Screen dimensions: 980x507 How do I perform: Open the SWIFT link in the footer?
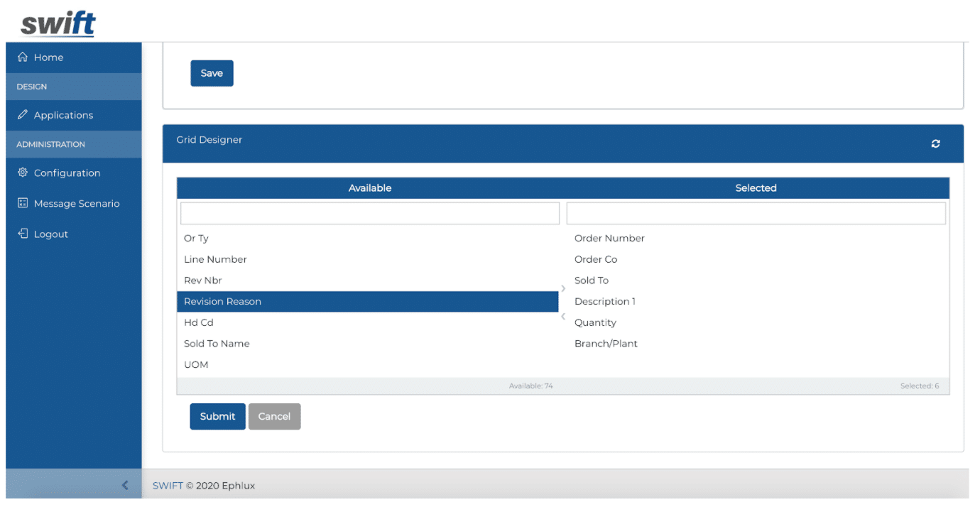tap(167, 485)
